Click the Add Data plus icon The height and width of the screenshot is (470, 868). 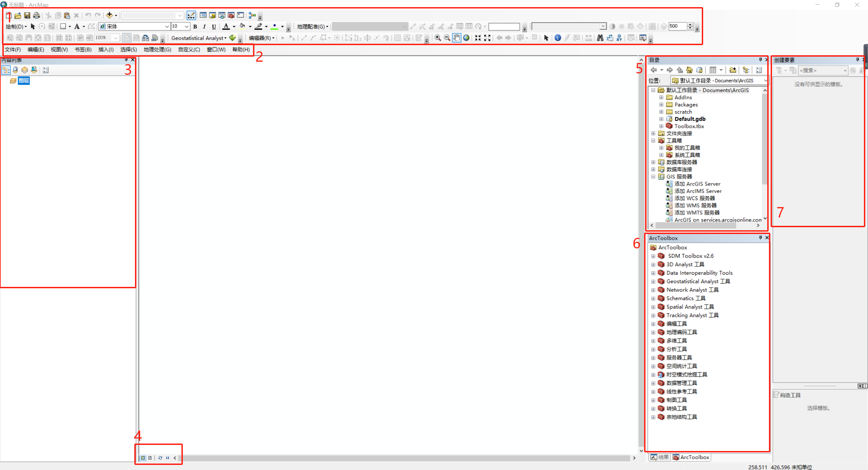click(x=109, y=15)
